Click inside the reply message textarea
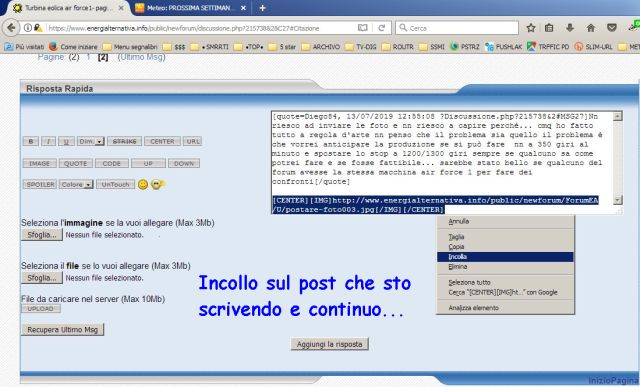This screenshot has height=387, width=640. (x=442, y=162)
